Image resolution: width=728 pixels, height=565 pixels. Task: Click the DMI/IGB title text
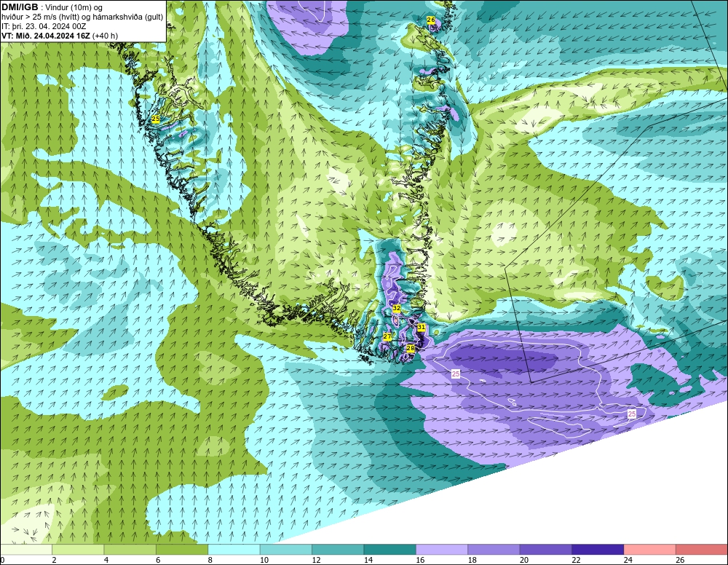(20, 7)
